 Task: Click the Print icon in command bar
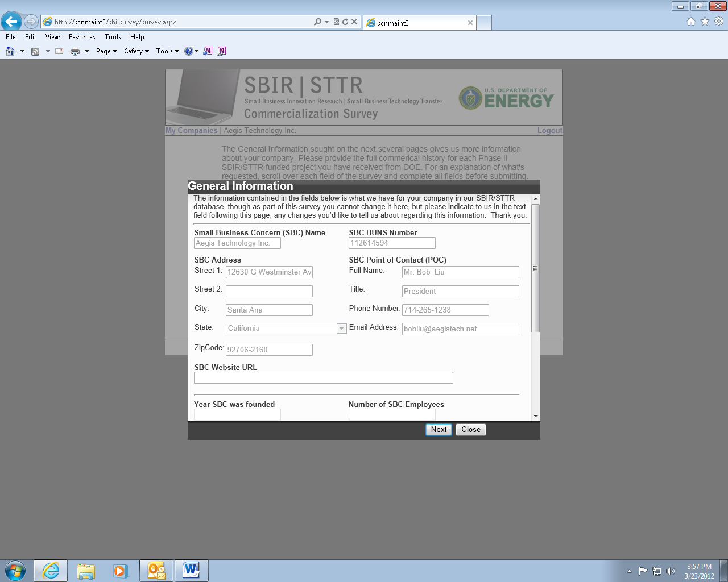point(75,51)
